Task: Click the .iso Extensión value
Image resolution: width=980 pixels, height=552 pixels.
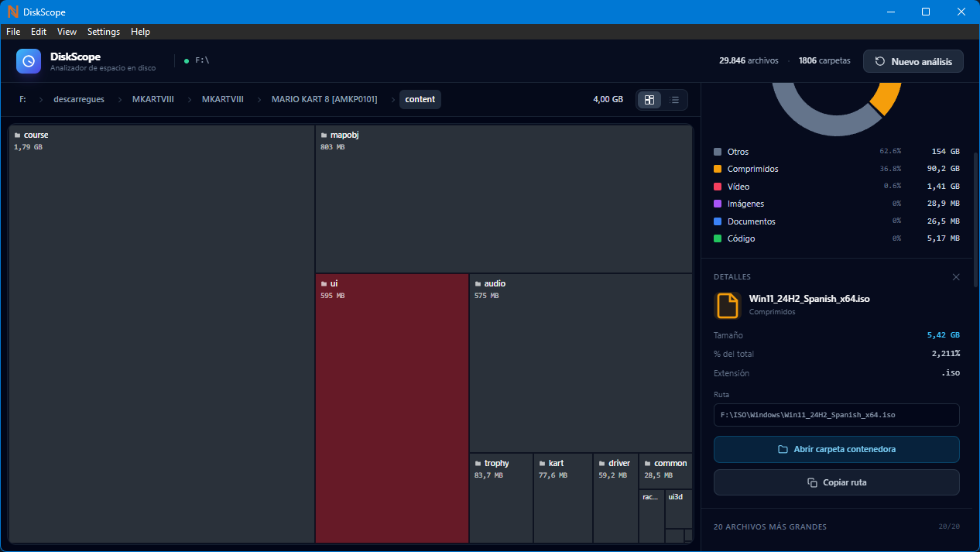Action: tap(951, 373)
